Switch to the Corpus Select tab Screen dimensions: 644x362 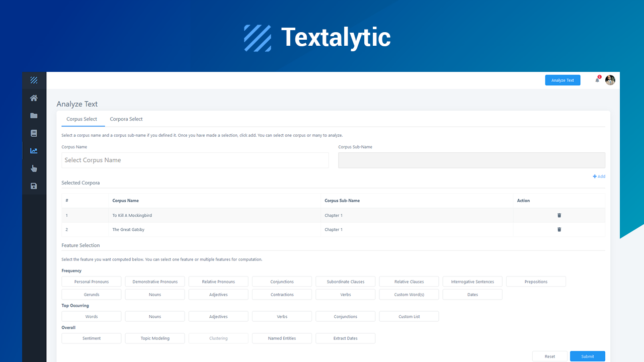(x=83, y=119)
